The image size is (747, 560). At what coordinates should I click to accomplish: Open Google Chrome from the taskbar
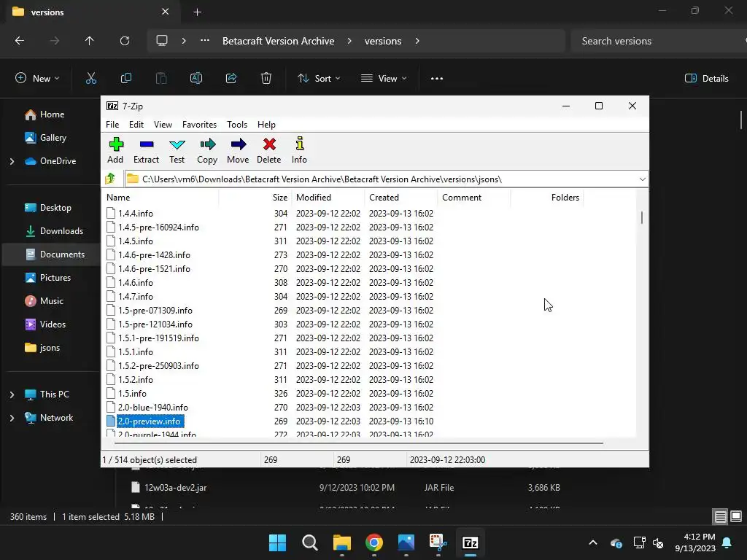click(x=374, y=542)
